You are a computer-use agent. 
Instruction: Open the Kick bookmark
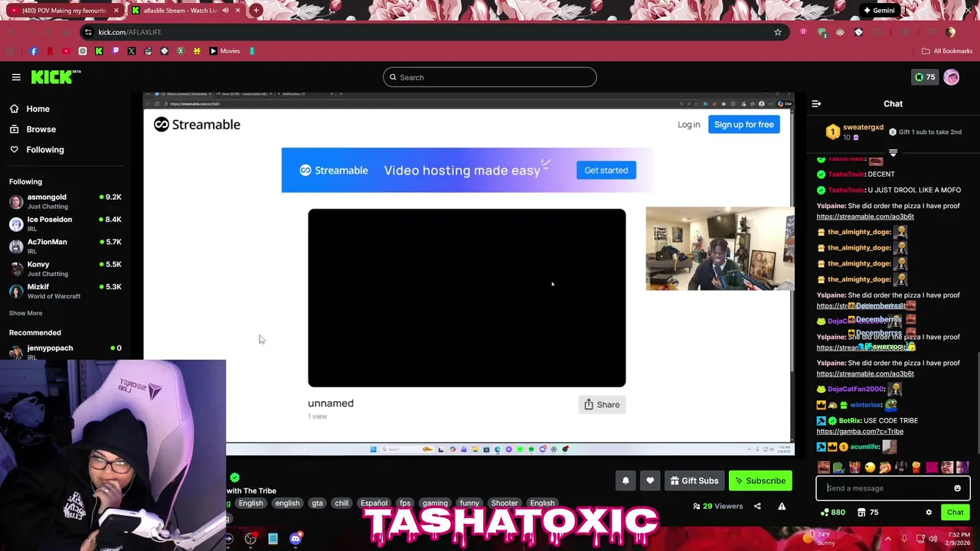coord(99,51)
